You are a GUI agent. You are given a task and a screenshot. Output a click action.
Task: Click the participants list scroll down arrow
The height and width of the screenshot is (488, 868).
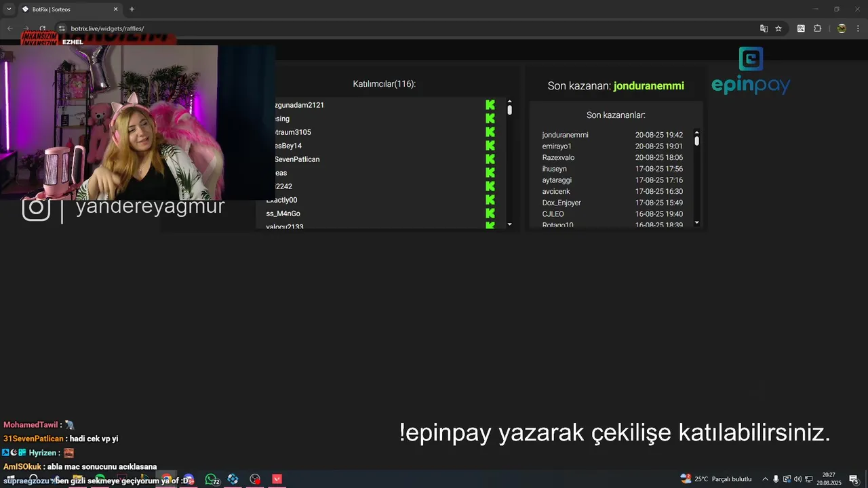point(509,224)
